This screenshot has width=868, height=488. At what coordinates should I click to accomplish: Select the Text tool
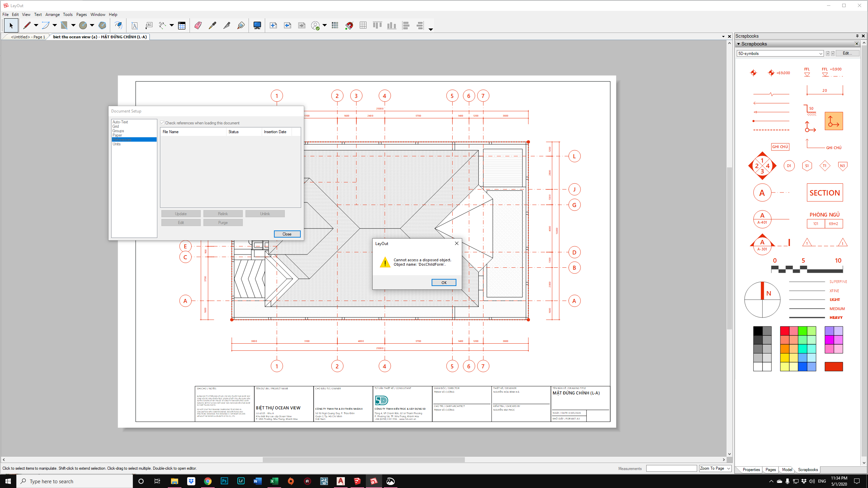[135, 25]
